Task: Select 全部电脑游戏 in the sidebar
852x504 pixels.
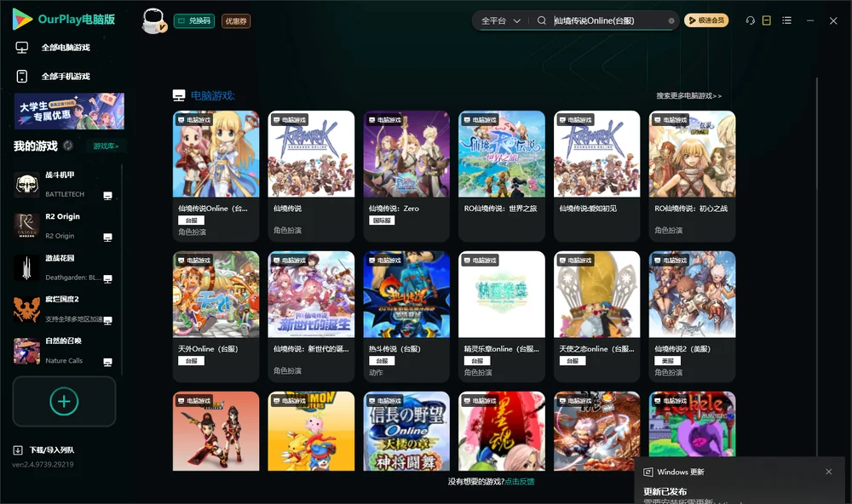Action: [x=66, y=48]
